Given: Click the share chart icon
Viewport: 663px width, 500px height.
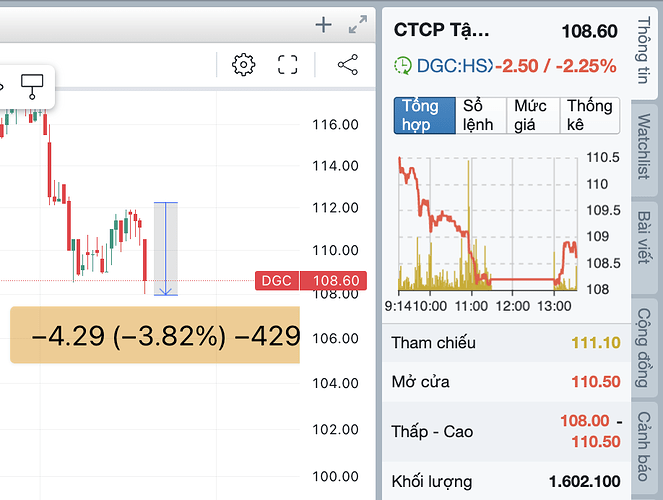Looking at the screenshot, I should coord(347,65).
